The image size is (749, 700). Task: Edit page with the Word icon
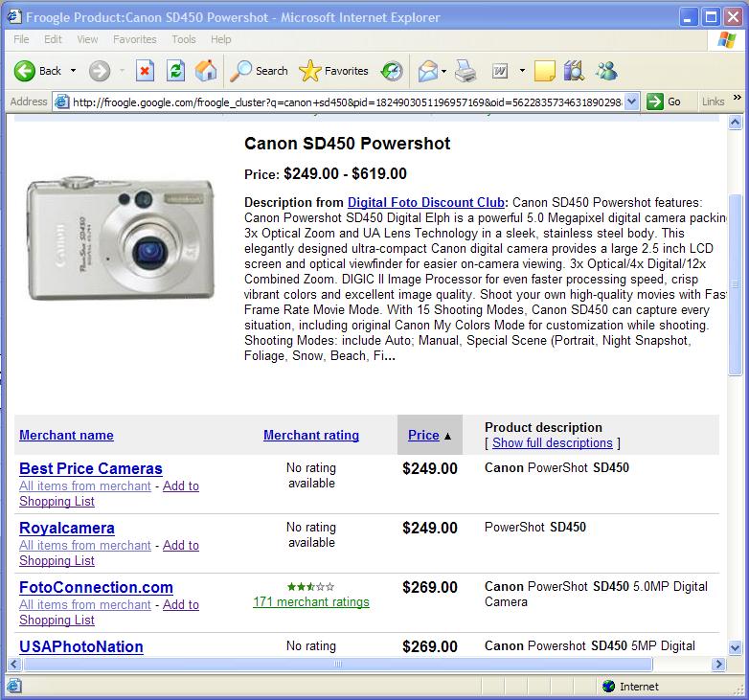tap(500, 72)
